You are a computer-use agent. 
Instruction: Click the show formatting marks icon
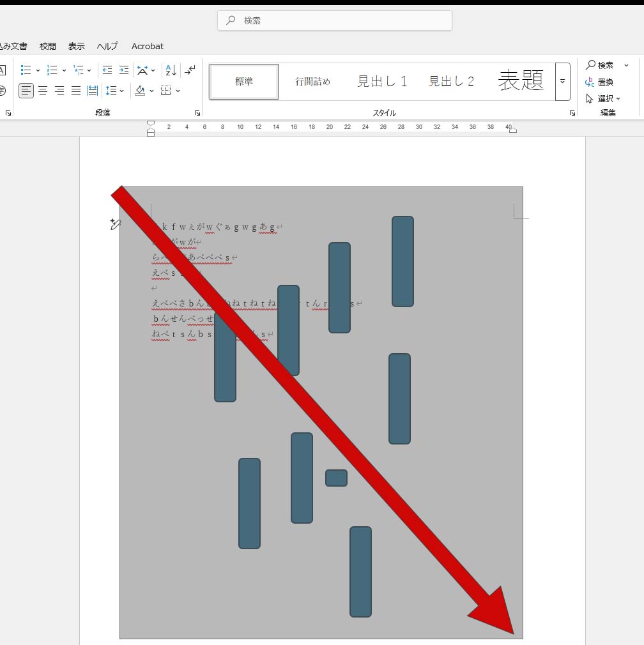pyautogui.click(x=190, y=70)
